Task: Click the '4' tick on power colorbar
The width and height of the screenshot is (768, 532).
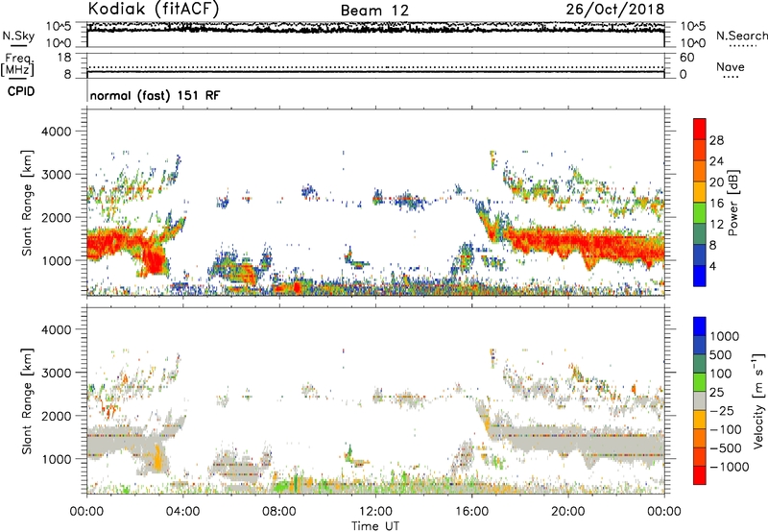Action: (712, 266)
